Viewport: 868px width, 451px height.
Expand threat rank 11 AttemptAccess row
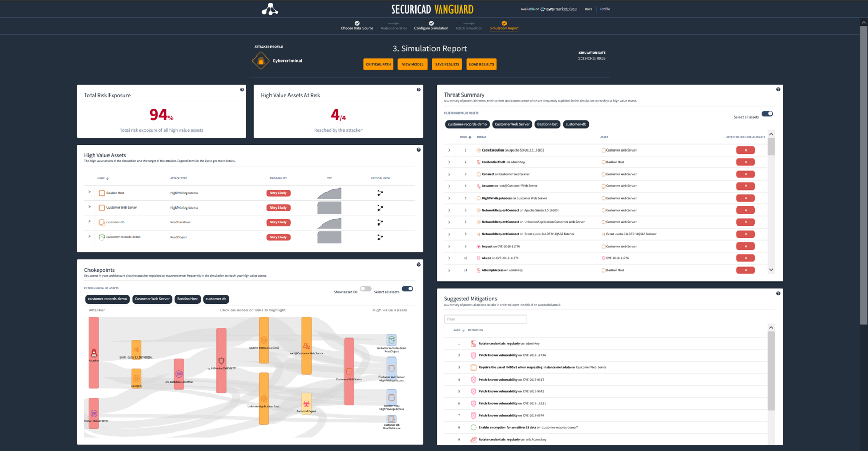pyautogui.click(x=449, y=270)
